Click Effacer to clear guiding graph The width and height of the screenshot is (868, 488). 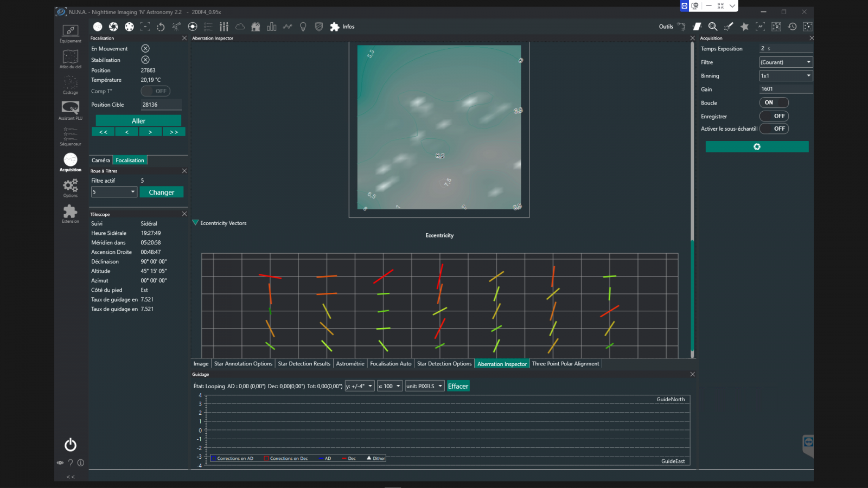(x=458, y=386)
